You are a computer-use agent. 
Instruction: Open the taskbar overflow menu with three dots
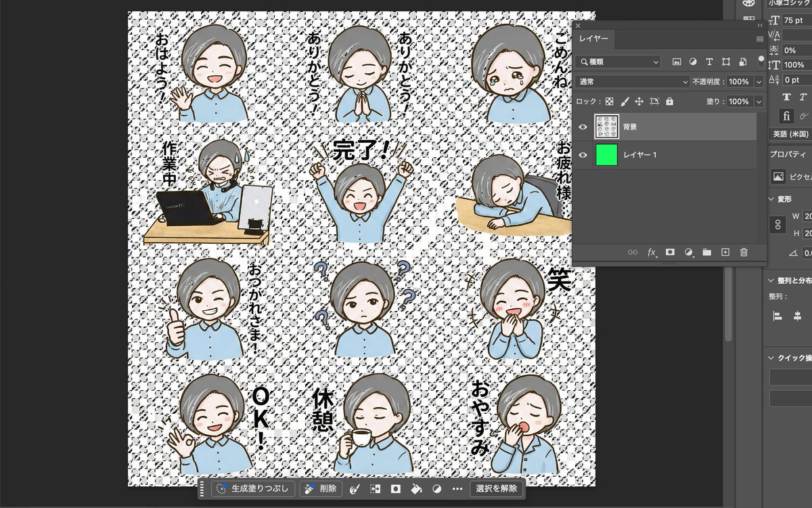coord(457,488)
